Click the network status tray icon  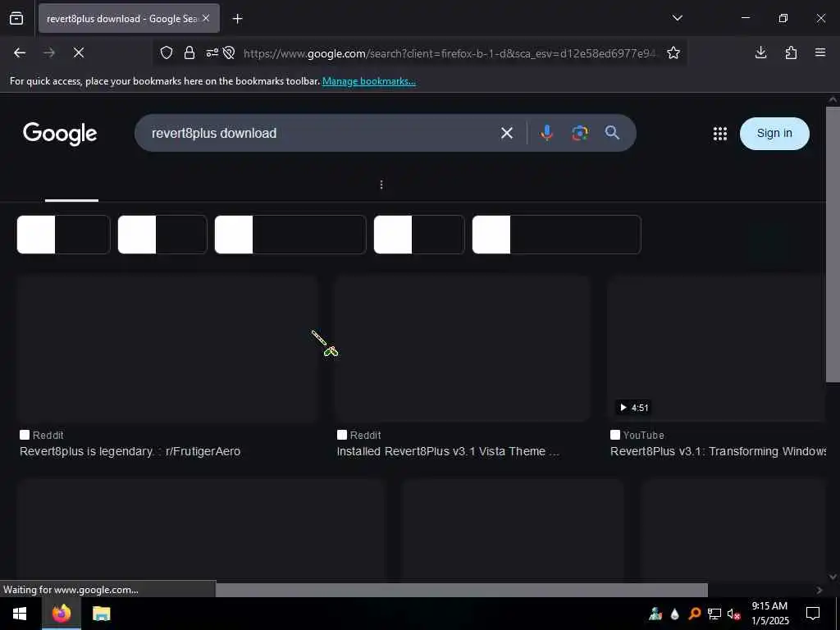pyautogui.click(x=714, y=614)
